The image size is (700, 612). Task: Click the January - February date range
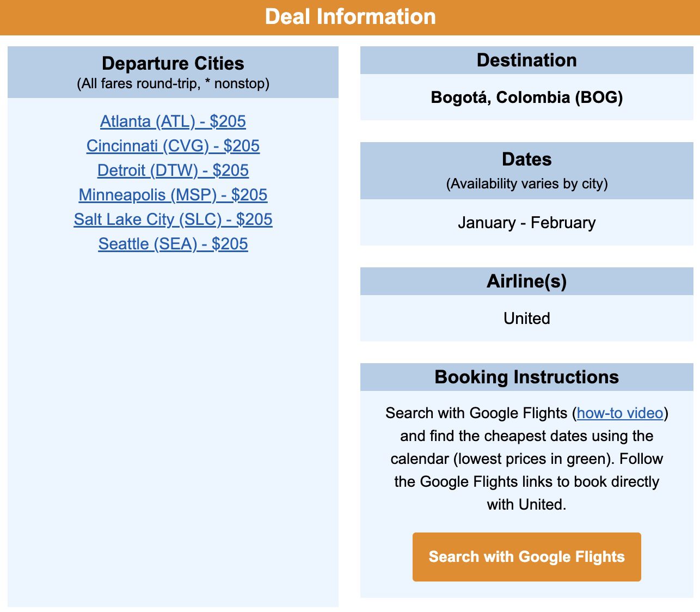point(526,222)
